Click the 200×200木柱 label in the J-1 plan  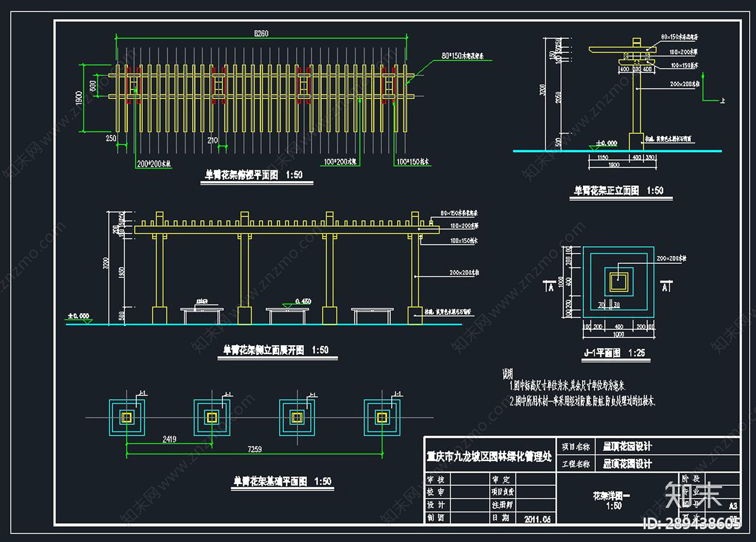tap(671, 258)
